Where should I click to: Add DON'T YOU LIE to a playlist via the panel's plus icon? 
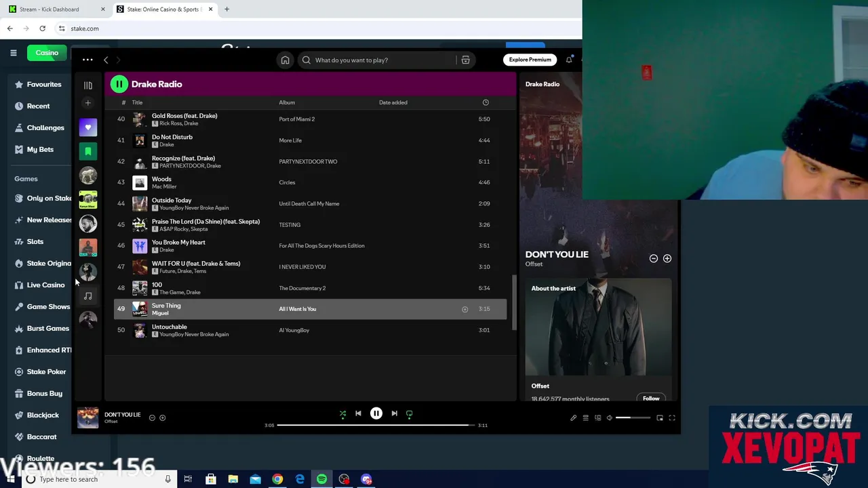point(667,258)
